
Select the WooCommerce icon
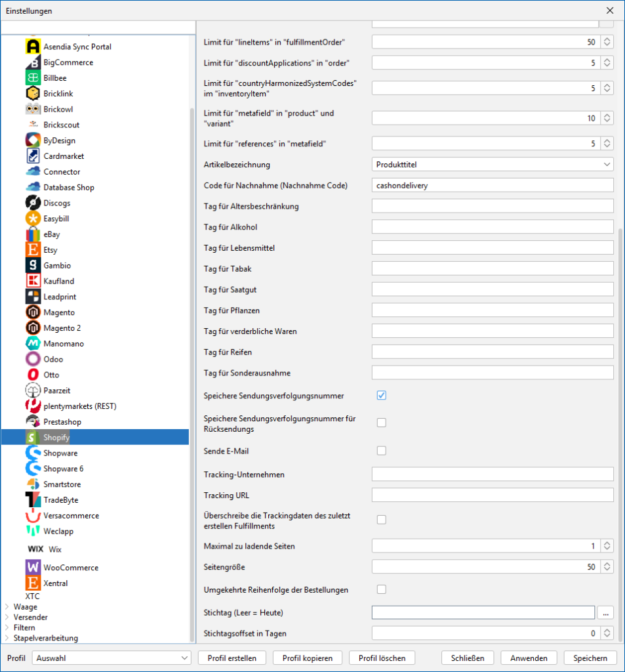click(x=33, y=568)
